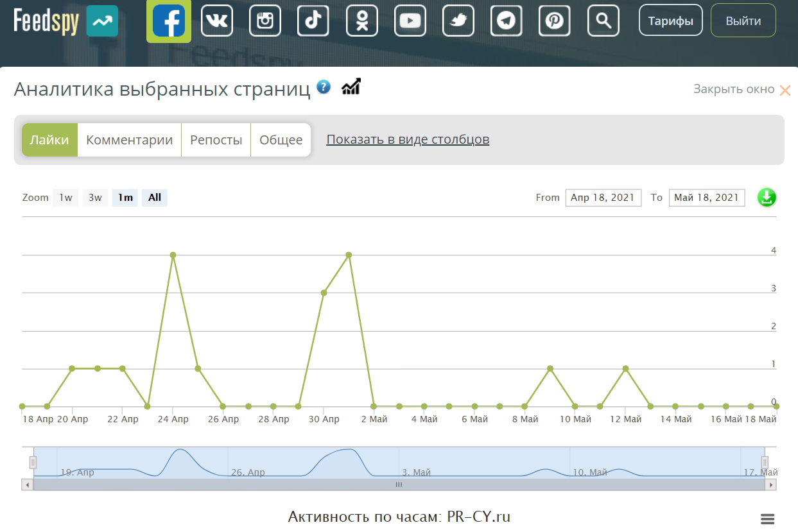This screenshot has width=798, height=532.
Task: Open the Показать в виде столбцов link
Action: 408,139
